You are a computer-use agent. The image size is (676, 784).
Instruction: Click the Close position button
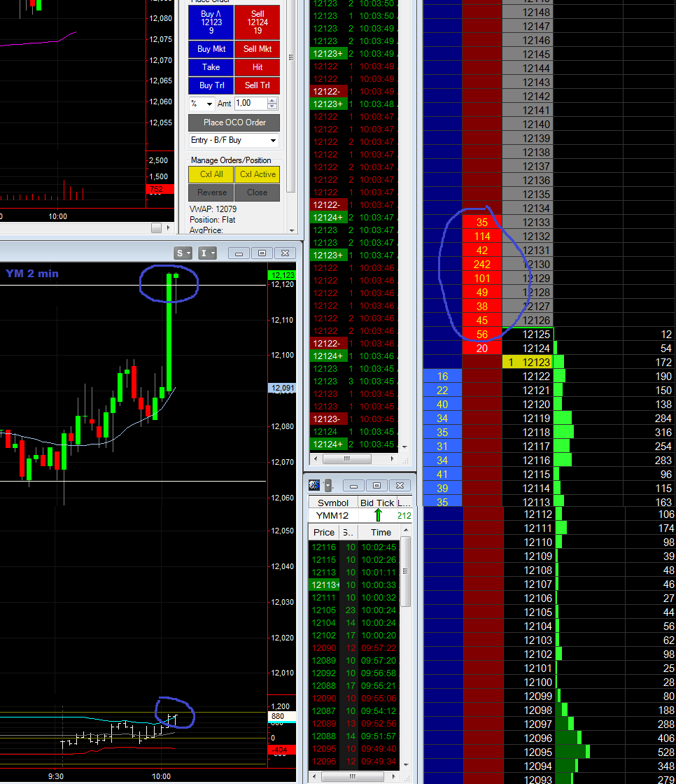257,192
